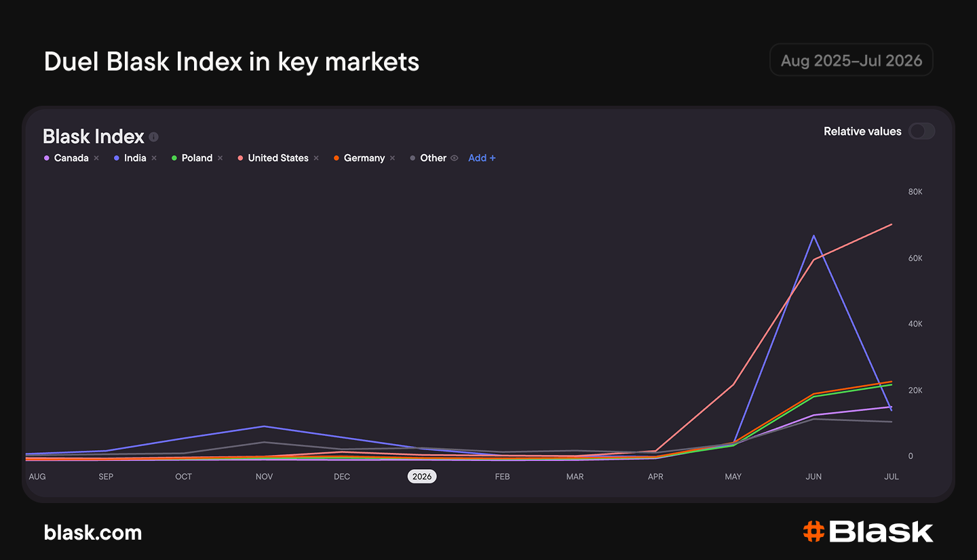Screen dimensions: 977x560
Task: Click the FEB label on the time axis
Action: 502,477
